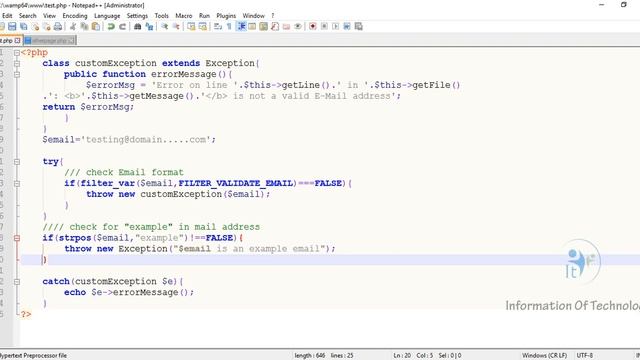Click the 'length : 646' status entry
640x360 pixels.
(310, 356)
